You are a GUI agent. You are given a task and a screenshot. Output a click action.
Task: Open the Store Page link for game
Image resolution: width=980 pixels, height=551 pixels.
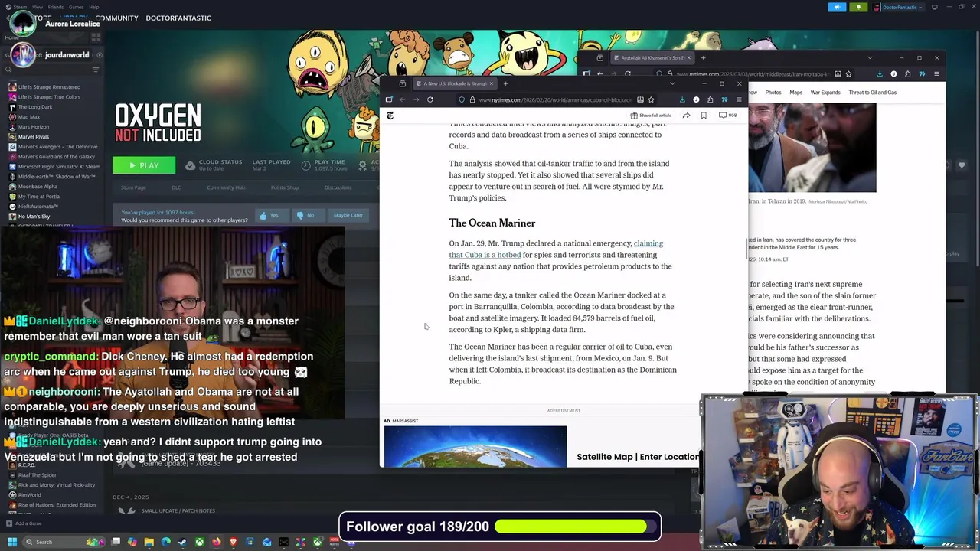pos(133,187)
